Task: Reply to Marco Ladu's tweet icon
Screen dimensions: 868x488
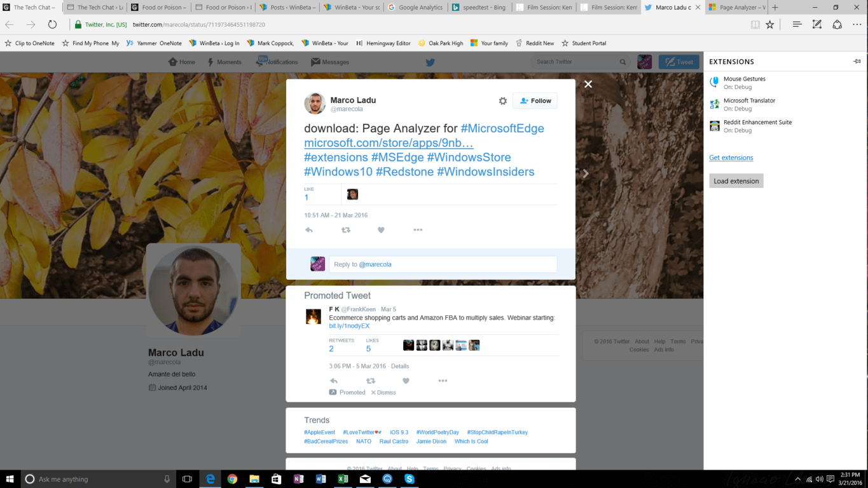Action: click(309, 230)
